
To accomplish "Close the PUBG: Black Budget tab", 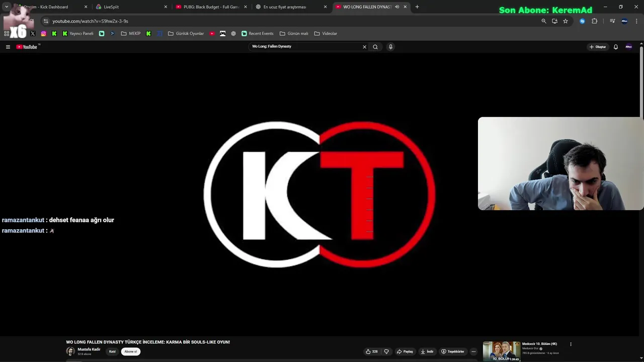I will click(x=246, y=7).
